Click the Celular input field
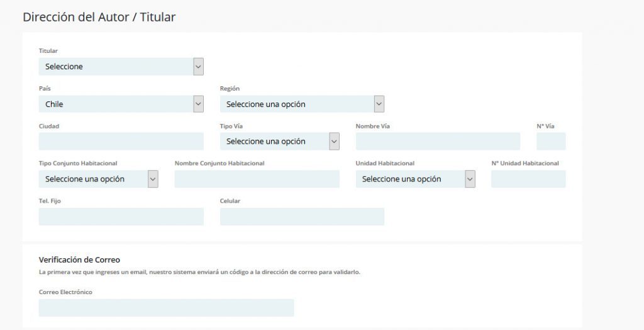Screen dimensions: 644x330 [302, 217]
